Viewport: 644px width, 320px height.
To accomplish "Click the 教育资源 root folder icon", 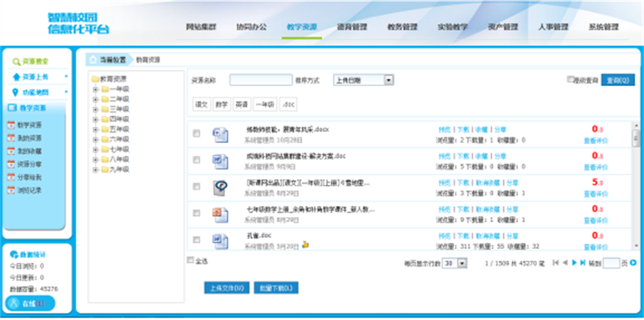I will click(95, 79).
